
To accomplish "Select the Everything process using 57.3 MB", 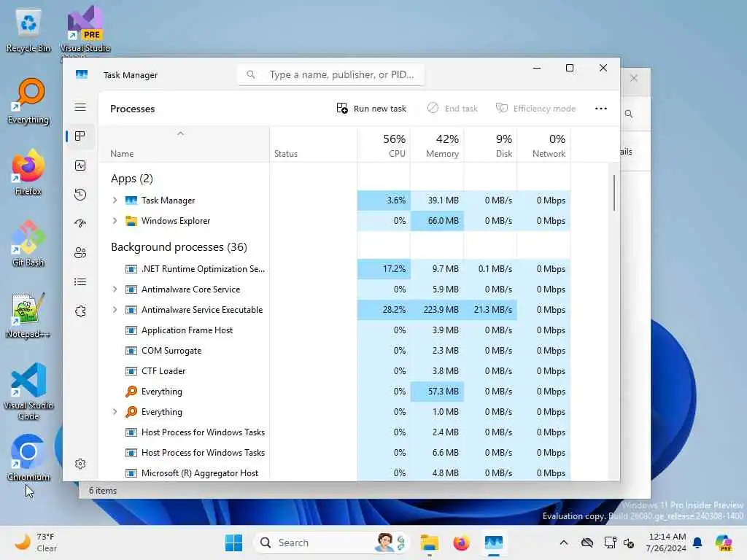I will (335, 392).
